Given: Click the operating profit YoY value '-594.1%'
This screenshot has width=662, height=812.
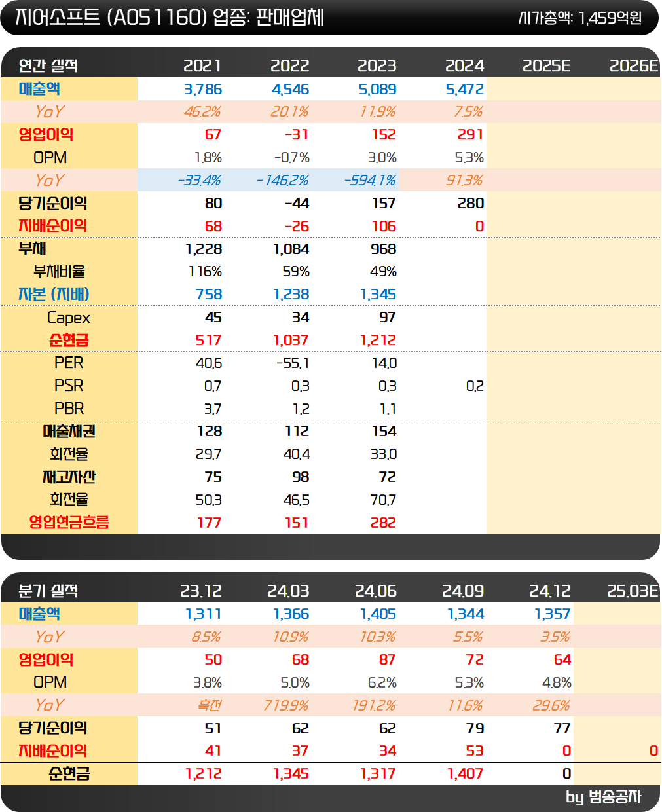Looking at the screenshot, I should [370, 181].
